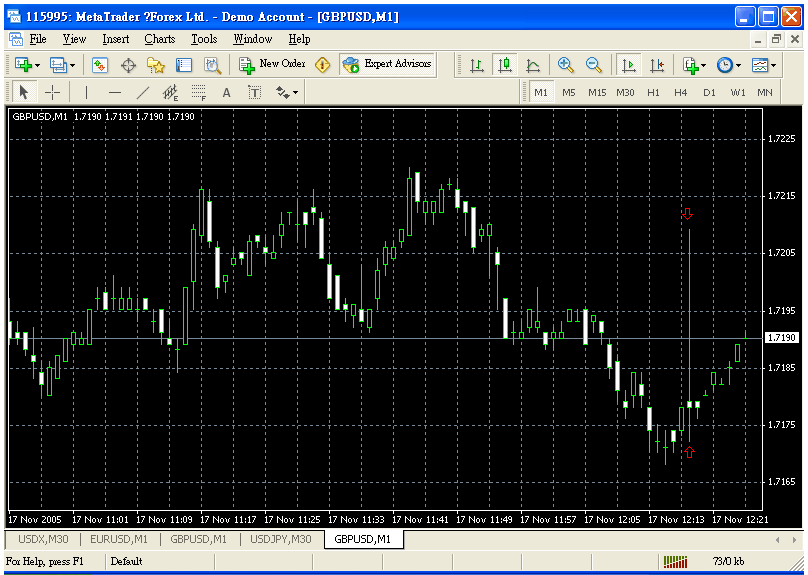Expand the Templates dropdown arrow
808x575 pixels.
pos(773,65)
